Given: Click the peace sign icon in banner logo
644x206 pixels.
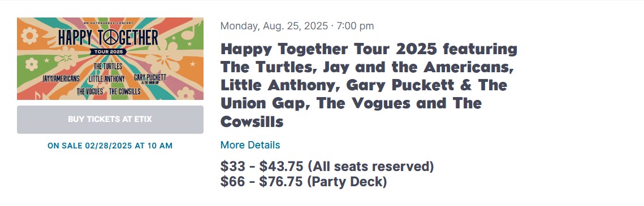Looking at the screenshot, I should (x=110, y=38).
